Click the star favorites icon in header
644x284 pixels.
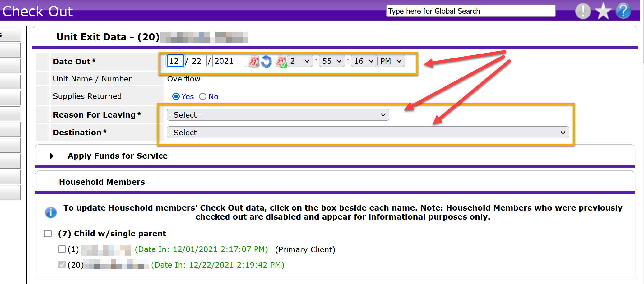[x=603, y=11]
